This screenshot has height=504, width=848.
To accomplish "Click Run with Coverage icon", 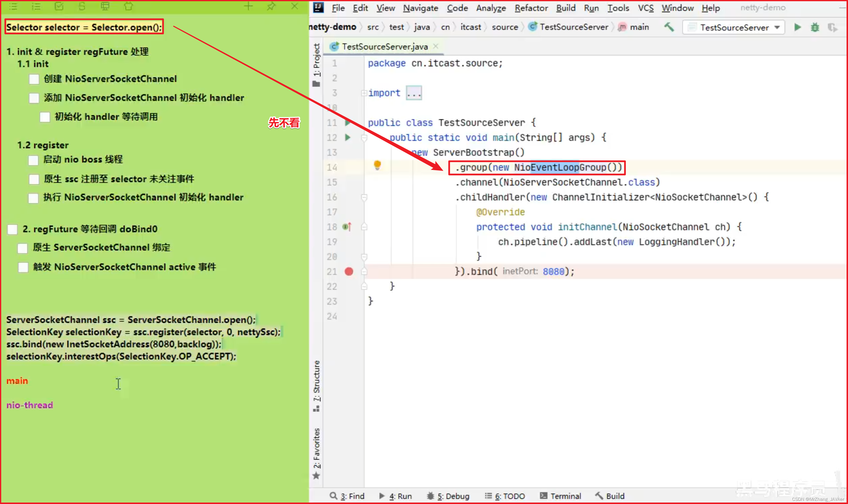I will pos(832,27).
